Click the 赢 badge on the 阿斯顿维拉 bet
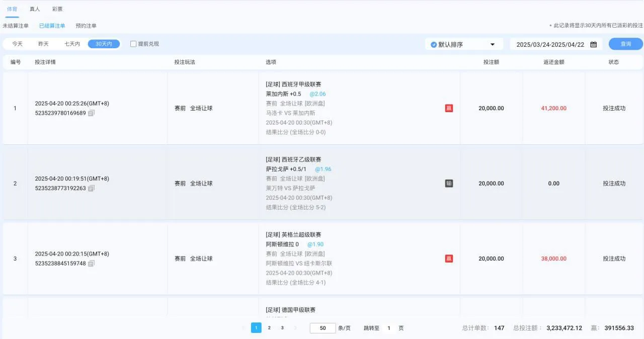The width and height of the screenshot is (644, 339). click(x=448, y=259)
